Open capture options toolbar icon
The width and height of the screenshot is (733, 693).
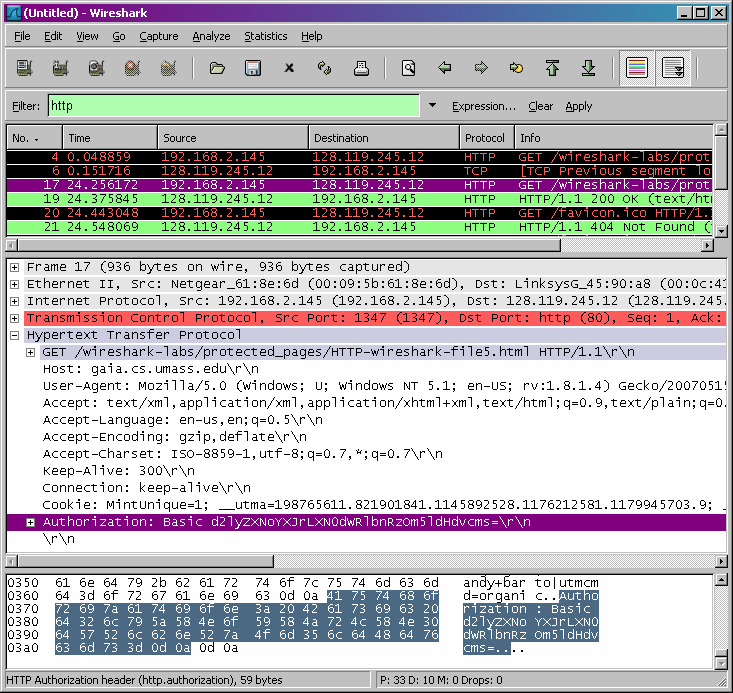[60, 68]
